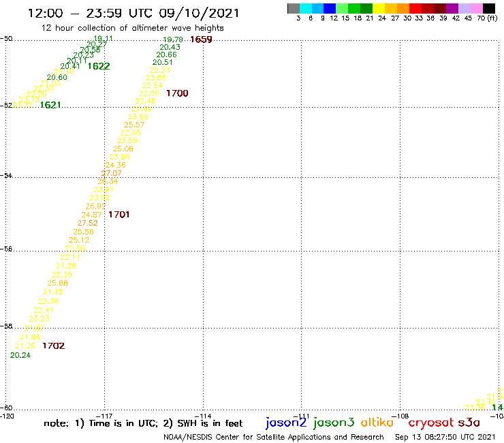Click the NOAA/NESDIS credit line

(x=274, y=438)
